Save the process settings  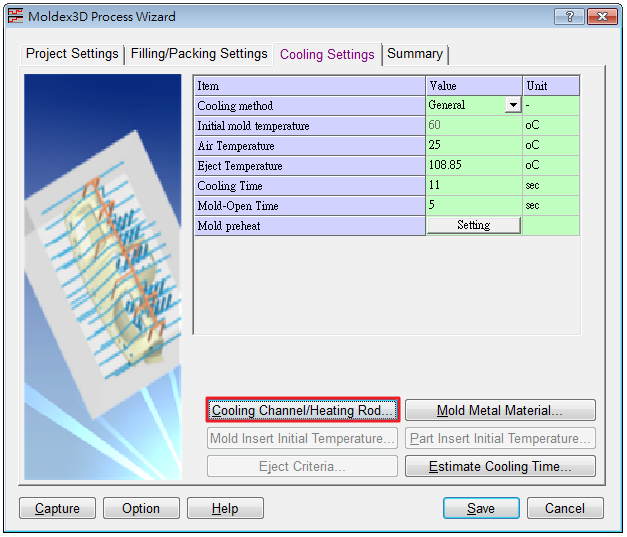[x=481, y=508]
